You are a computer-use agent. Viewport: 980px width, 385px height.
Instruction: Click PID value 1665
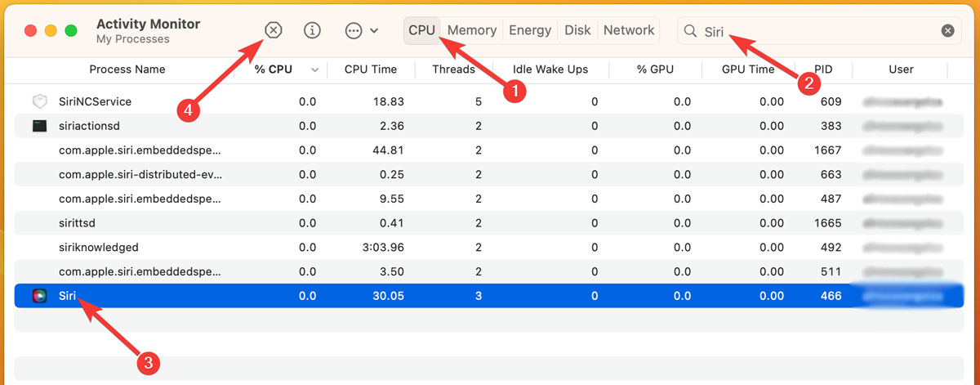828,222
